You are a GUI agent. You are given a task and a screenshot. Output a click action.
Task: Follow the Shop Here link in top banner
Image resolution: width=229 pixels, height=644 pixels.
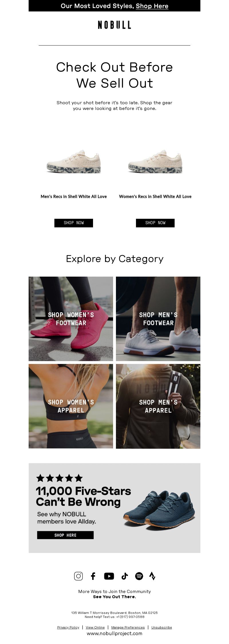152,6
